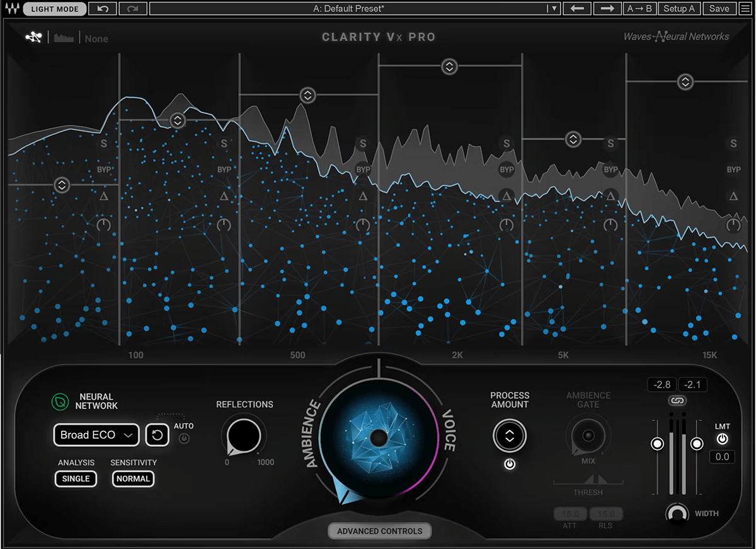Select the neural network display icon
The image size is (756, 549).
click(34, 37)
